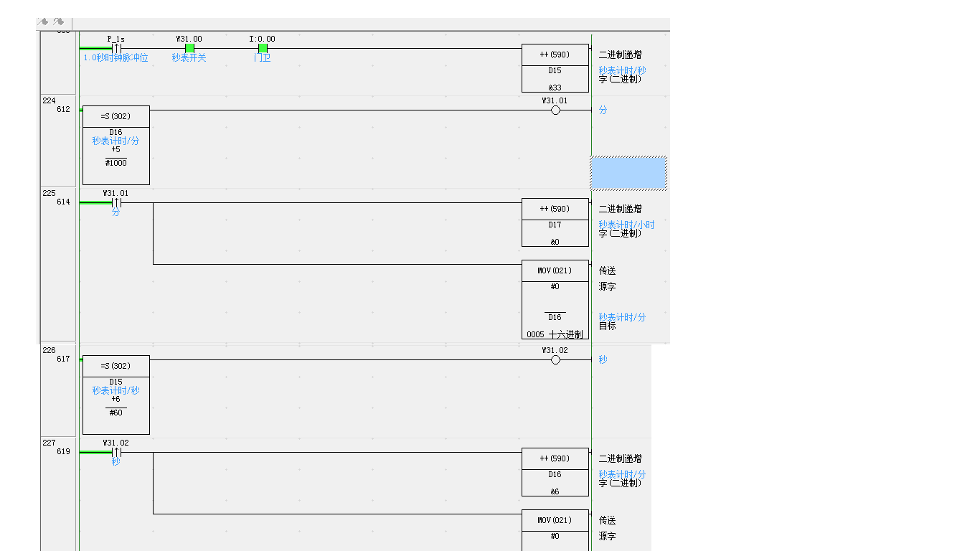The image size is (980, 551).
Task: Select the I:0.00 contact
Action: coord(263,49)
